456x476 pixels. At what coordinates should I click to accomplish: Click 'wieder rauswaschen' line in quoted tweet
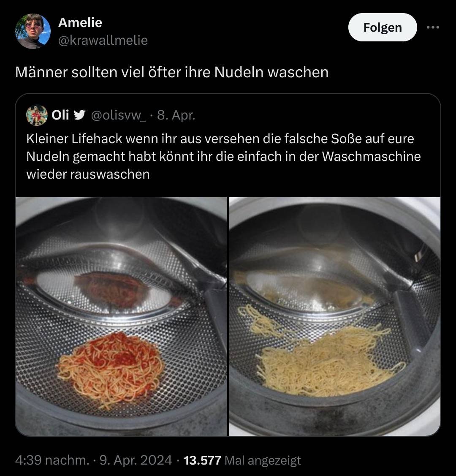[88, 174]
